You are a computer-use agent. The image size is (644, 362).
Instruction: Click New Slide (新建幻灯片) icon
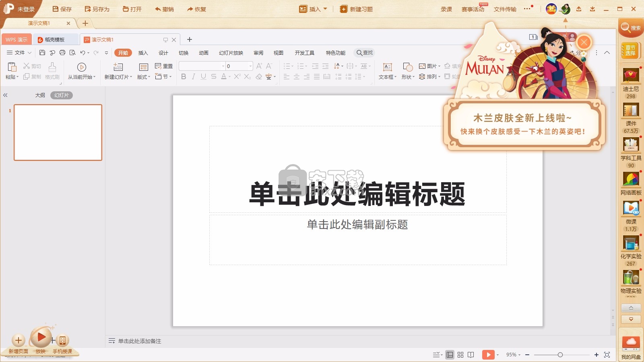pyautogui.click(x=118, y=67)
